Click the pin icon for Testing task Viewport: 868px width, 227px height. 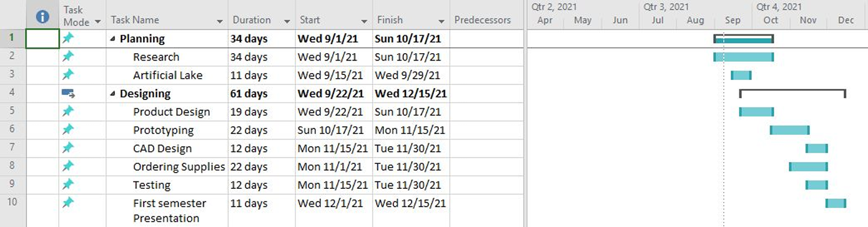point(68,185)
